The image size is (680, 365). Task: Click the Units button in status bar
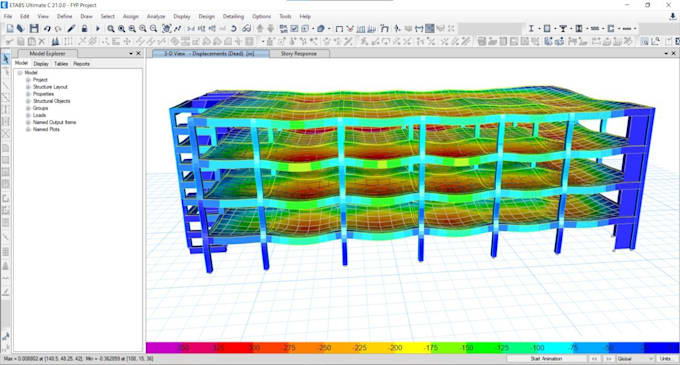665,359
